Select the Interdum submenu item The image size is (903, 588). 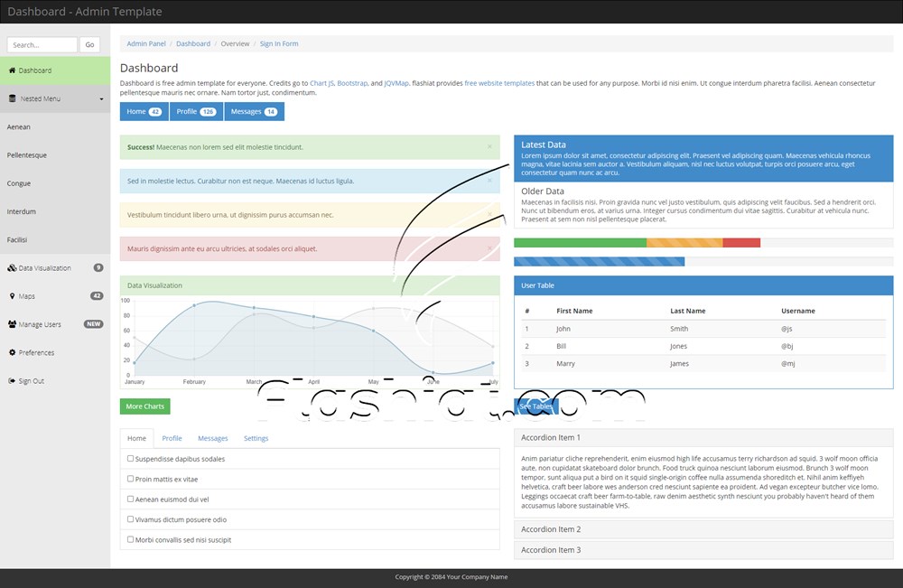coord(55,211)
